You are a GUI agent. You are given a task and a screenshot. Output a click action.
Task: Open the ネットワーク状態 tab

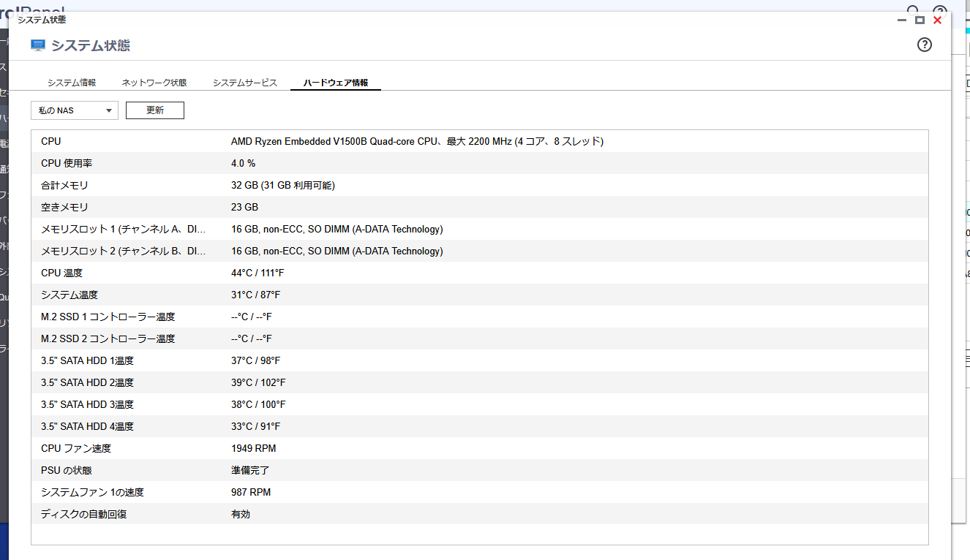154,83
